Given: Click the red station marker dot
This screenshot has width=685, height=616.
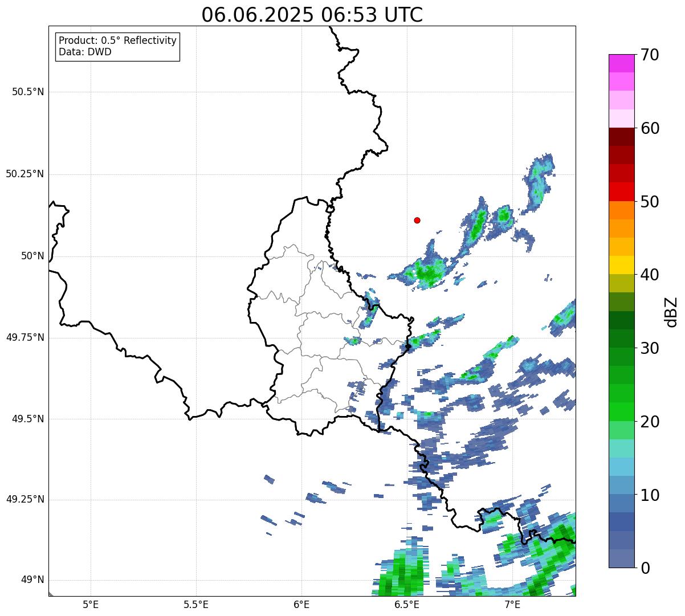Looking at the screenshot, I should [x=417, y=220].
